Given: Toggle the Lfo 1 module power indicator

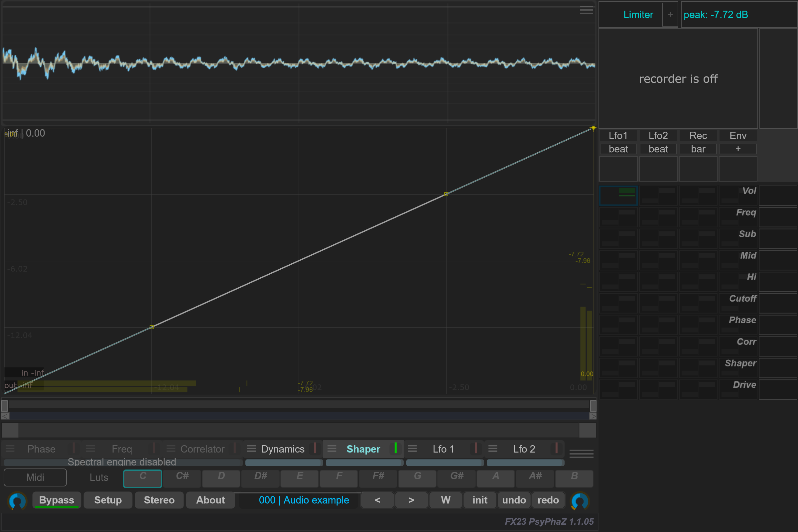Looking at the screenshot, I should pyautogui.click(x=476, y=448).
